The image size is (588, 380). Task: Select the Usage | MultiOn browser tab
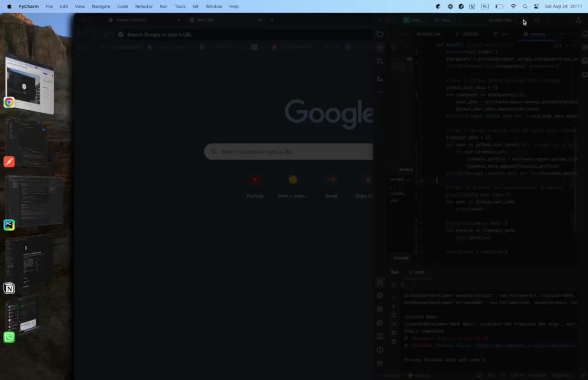(x=144, y=20)
